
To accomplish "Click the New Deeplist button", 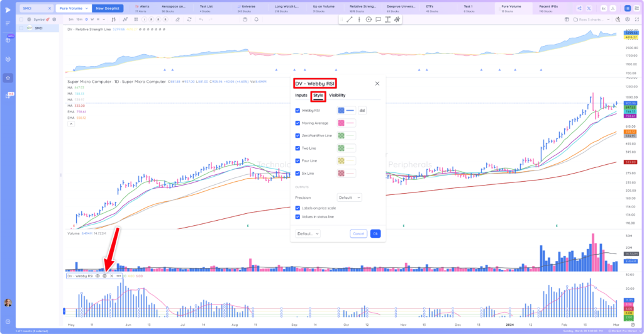I will click(108, 8).
